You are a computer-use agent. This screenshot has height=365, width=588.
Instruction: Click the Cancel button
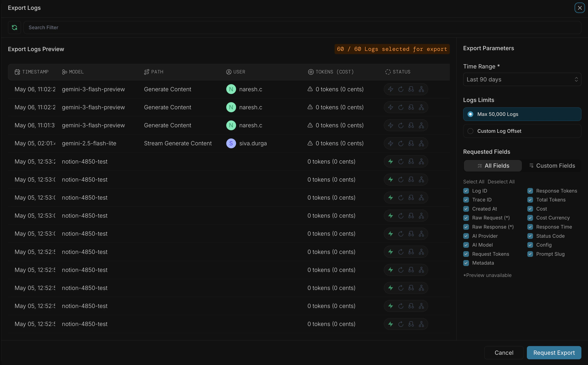coord(504,353)
